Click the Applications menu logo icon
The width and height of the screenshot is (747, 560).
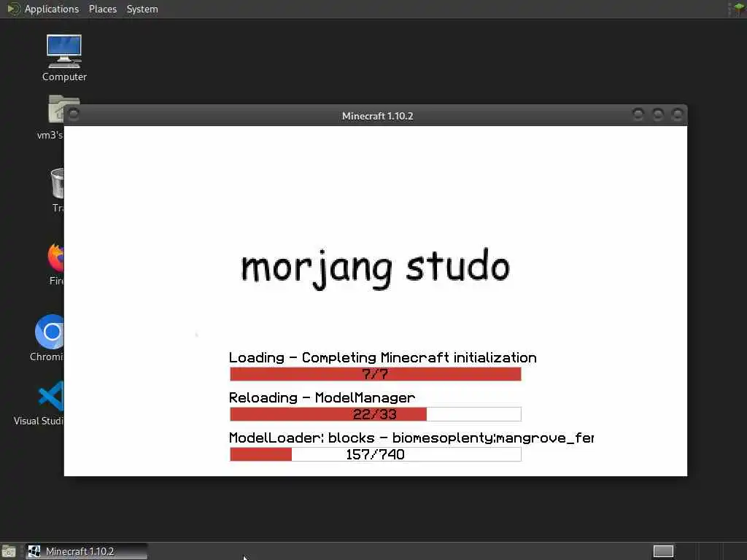click(14, 9)
